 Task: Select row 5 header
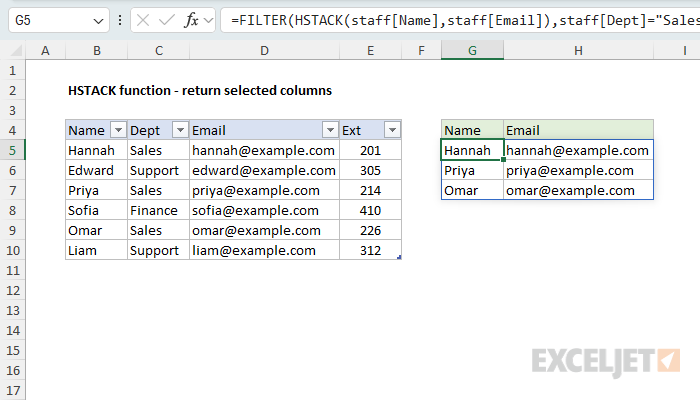point(12,150)
